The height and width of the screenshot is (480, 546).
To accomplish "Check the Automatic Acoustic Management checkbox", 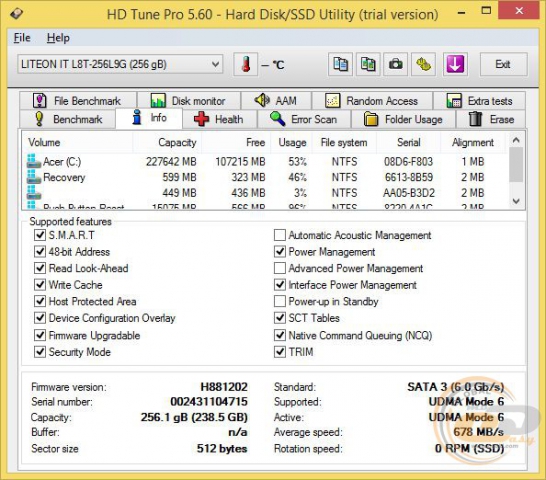I will click(280, 235).
